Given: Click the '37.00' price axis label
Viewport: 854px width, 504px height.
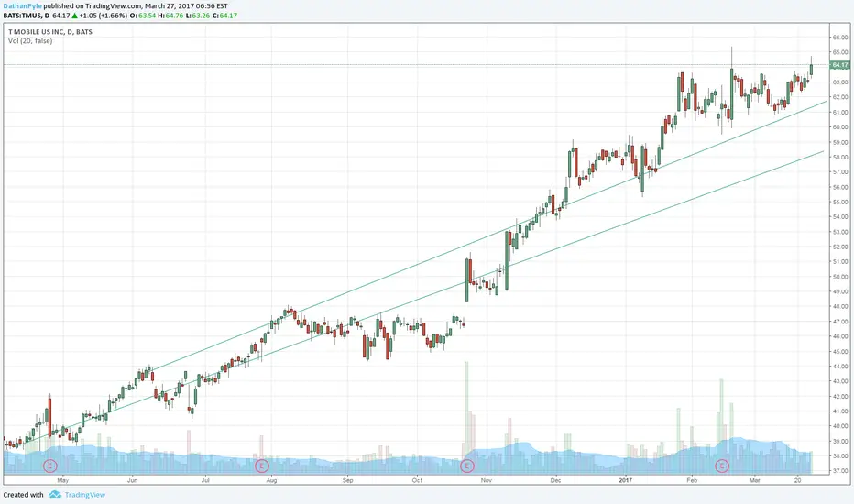Looking at the screenshot, I should pos(840,471).
